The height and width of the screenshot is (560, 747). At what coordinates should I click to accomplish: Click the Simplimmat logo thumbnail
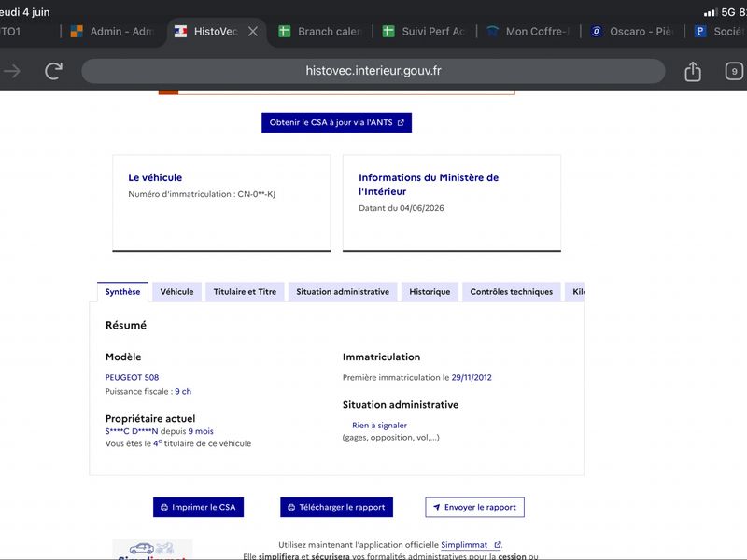[152, 550]
